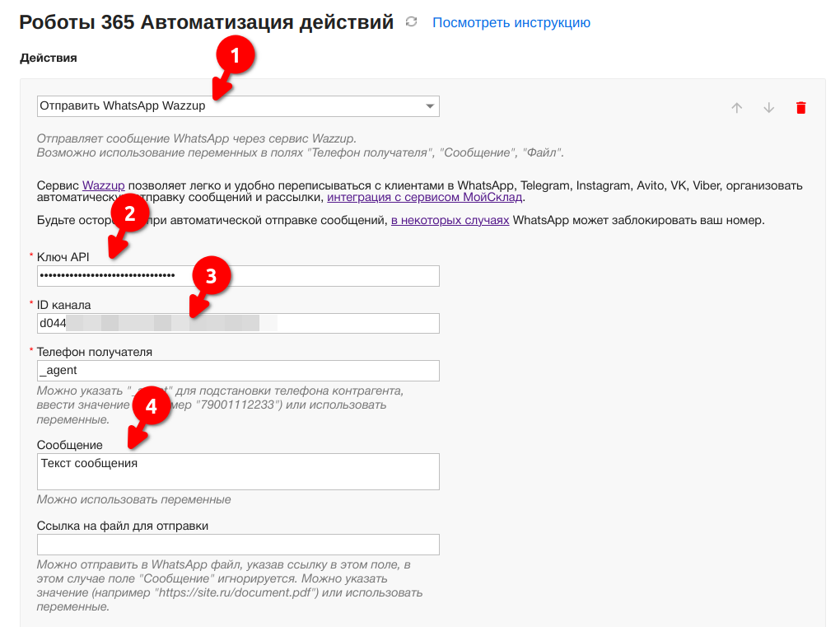Image resolution: width=840 pixels, height=627 pixels.
Task: Open the 'в некоторых случаях' link
Action: coord(450,220)
